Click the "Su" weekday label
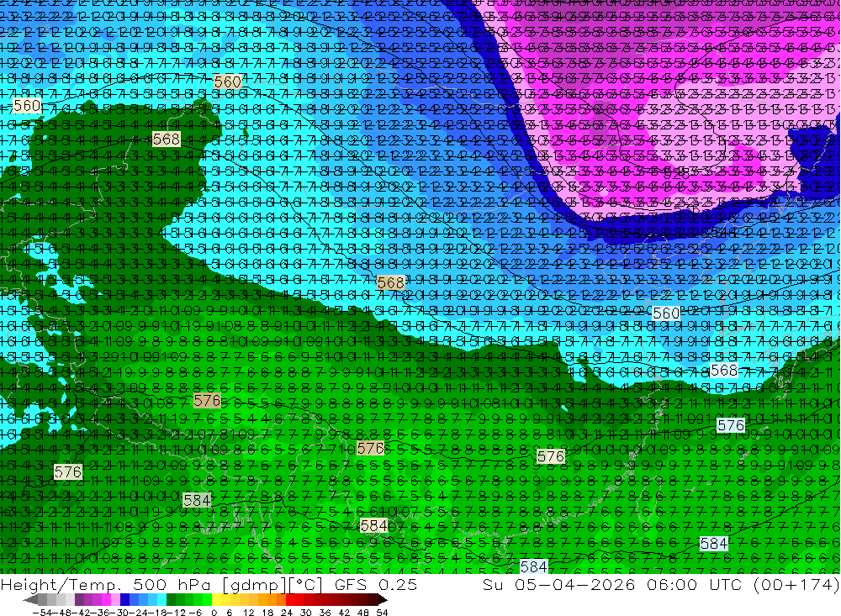This screenshot has width=841, height=616. (x=492, y=585)
